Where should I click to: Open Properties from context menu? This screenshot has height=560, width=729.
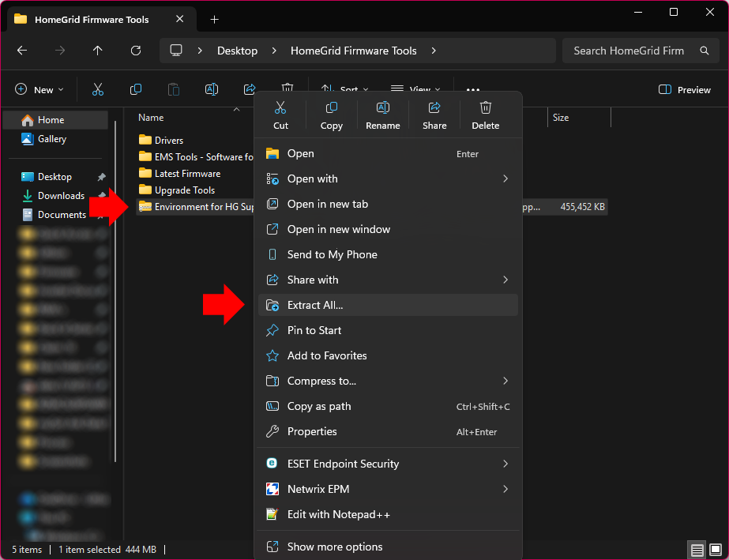point(388,431)
